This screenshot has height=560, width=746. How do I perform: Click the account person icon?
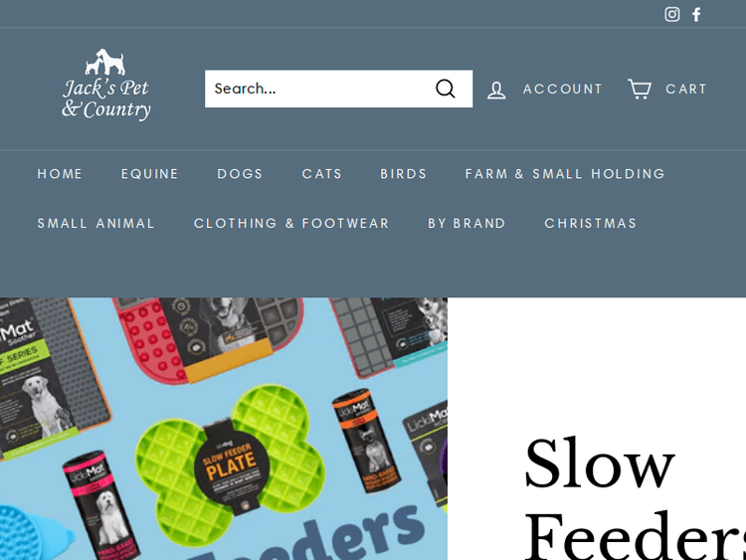[496, 90]
